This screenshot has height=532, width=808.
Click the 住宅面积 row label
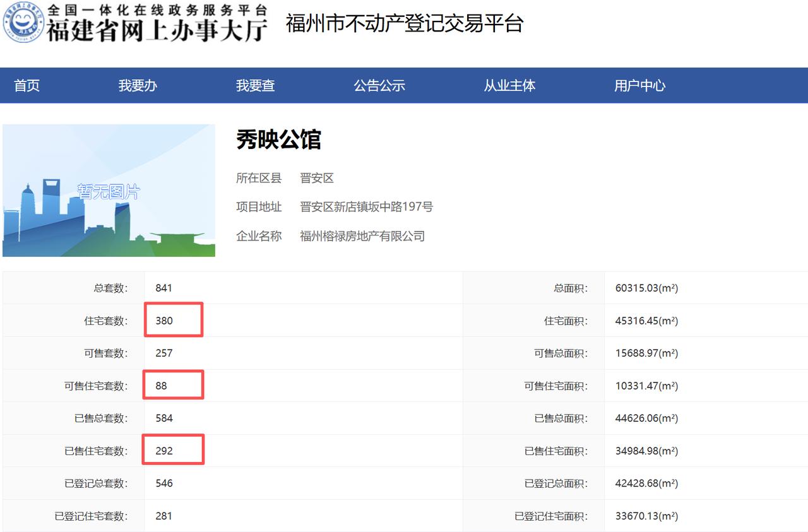[x=566, y=321]
